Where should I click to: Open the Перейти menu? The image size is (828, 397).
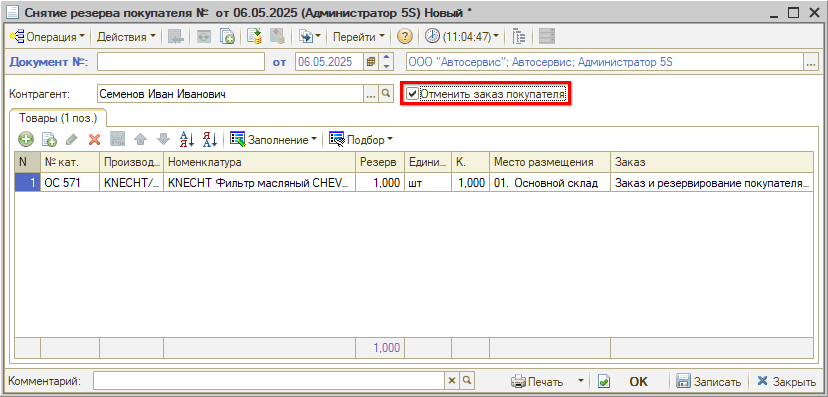pos(359,37)
